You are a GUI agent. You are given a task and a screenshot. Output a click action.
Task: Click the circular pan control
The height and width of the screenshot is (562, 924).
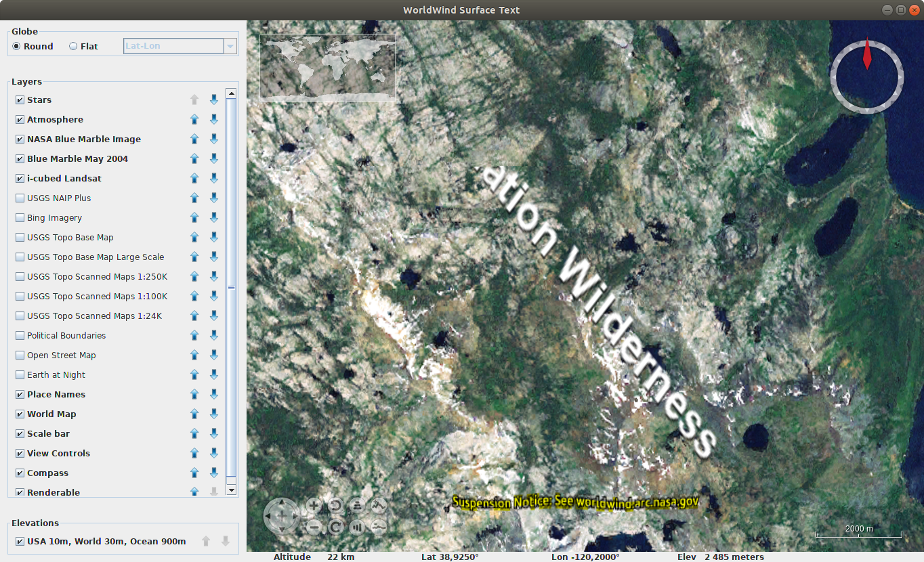[x=281, y=516]
